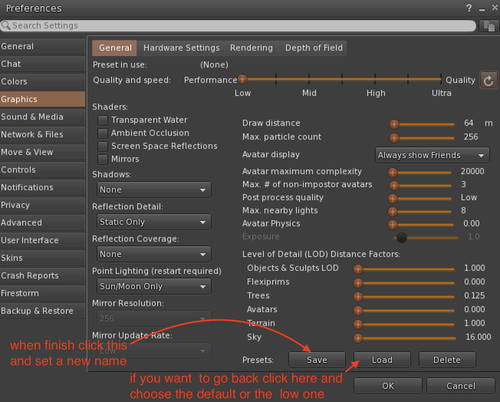Open the Backup & Restore section

tap(42, 311)
